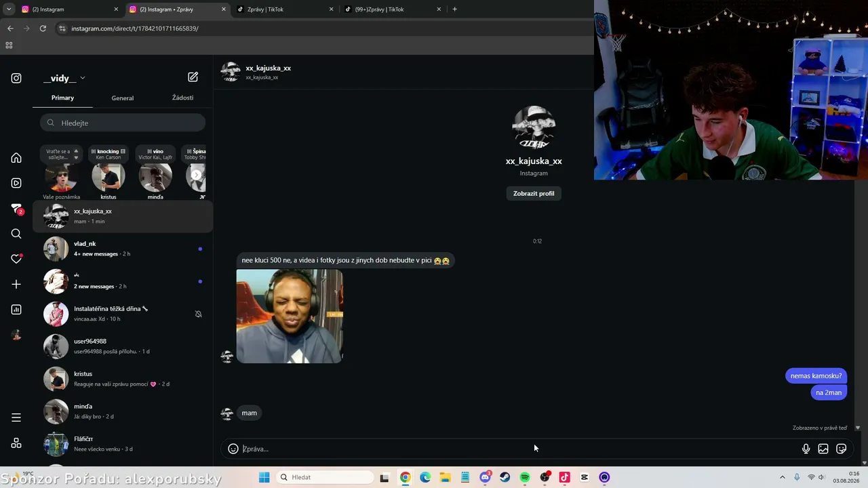The image size is (868, 488).
Task: Open the tab search dropdown
Action: point(9,9)
